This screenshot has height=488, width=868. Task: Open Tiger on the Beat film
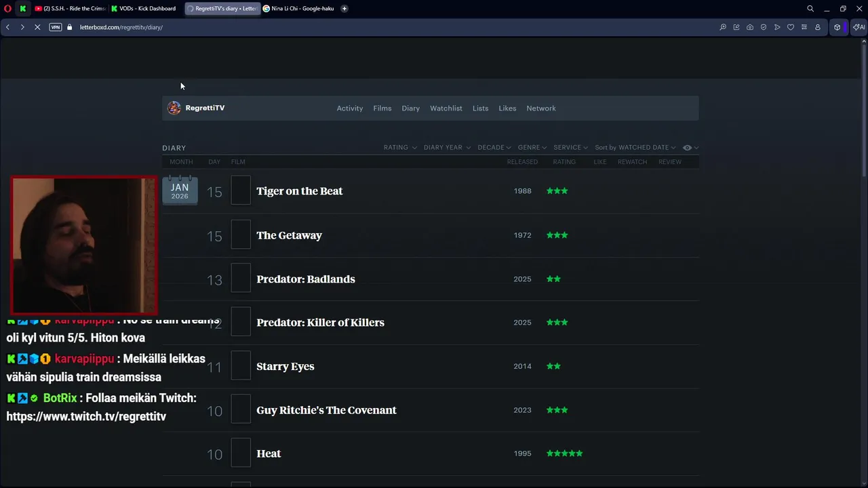300,191
